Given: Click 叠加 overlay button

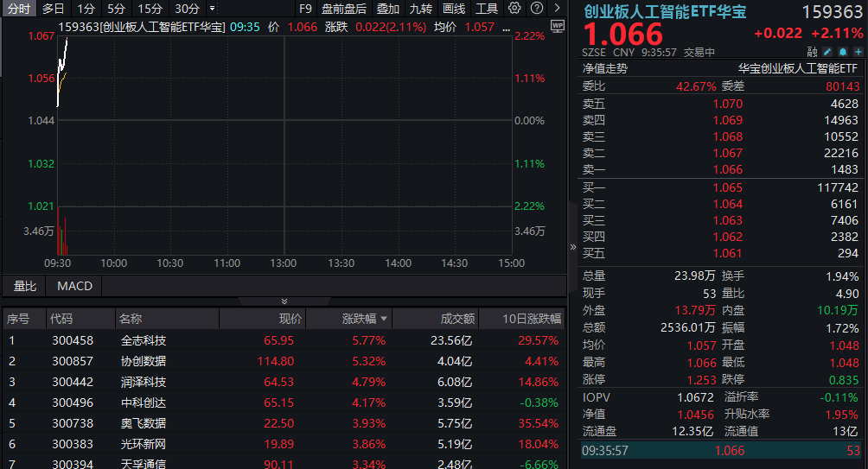Looking at the screenshot, I should [387, 9].
